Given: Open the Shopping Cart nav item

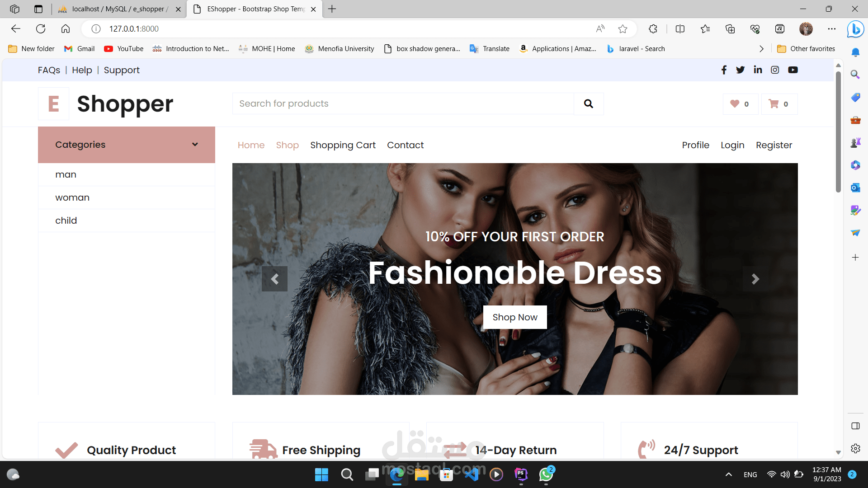Looking at the screenshot, I should point(343,145).
